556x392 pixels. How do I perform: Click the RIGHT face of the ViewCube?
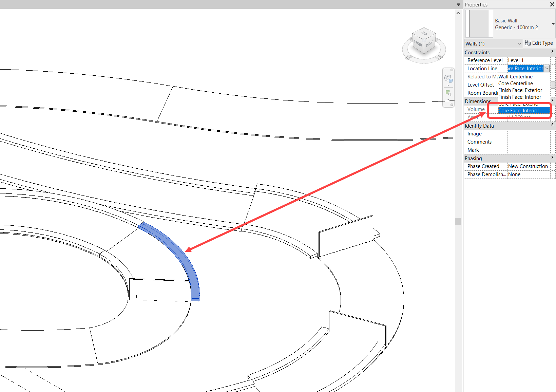coord(430,44)
